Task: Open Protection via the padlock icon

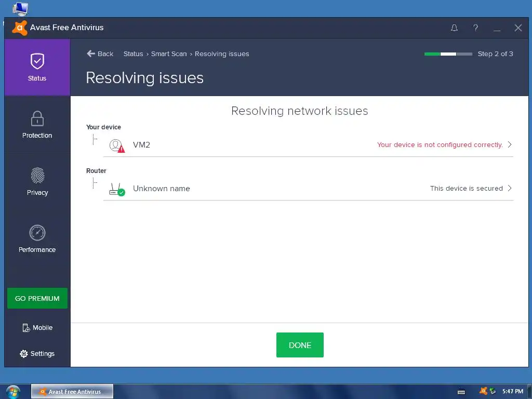Action: (x=37, y=118)
